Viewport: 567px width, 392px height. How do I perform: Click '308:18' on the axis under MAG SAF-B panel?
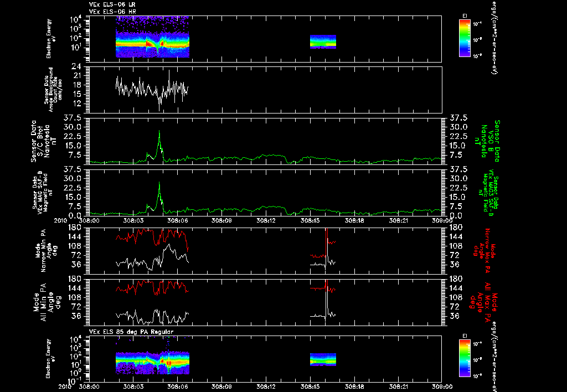(354, 220)
